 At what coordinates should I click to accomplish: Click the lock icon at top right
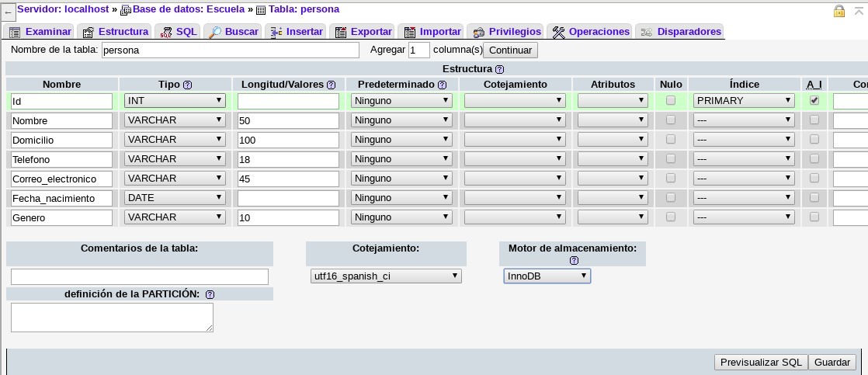tap(838, 11)
